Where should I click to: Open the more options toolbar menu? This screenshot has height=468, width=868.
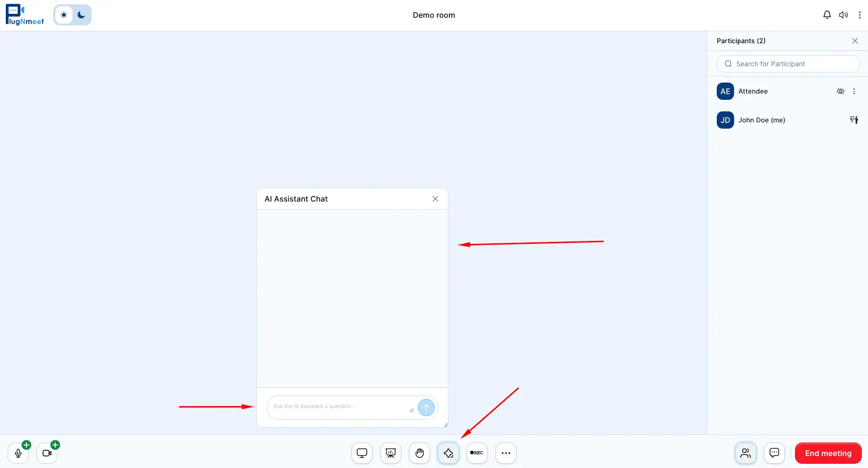point(506,453)
